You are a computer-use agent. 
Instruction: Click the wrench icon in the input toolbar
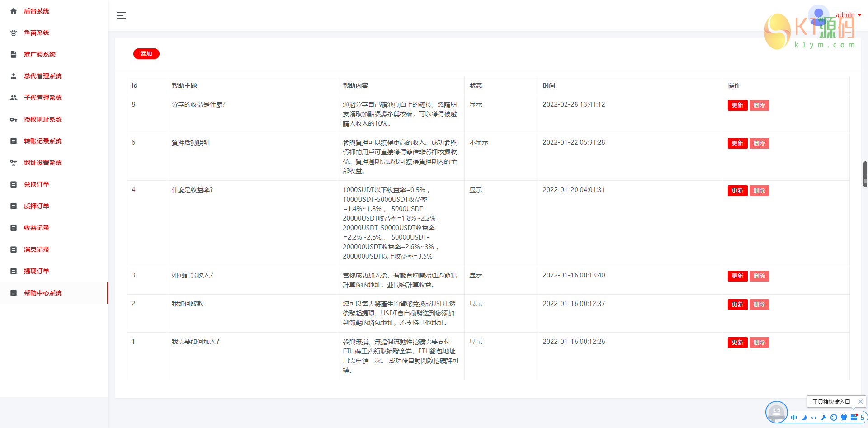click(824, 418)
